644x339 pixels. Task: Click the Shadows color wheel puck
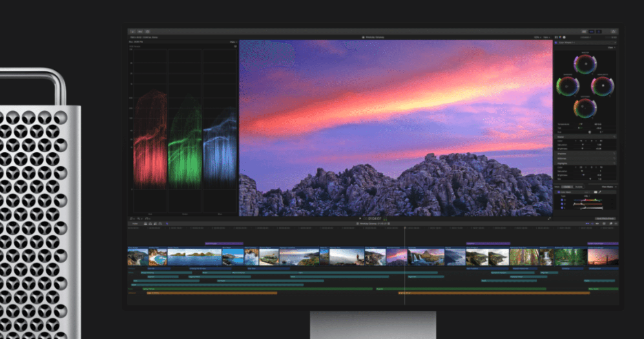click(567, 87)
